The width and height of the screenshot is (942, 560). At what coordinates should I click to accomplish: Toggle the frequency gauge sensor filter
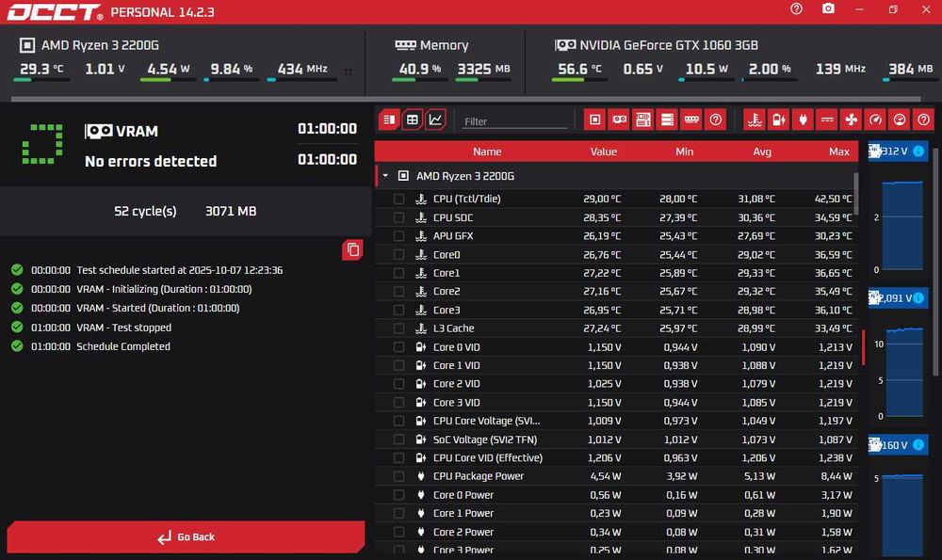[x=875, y=120]
